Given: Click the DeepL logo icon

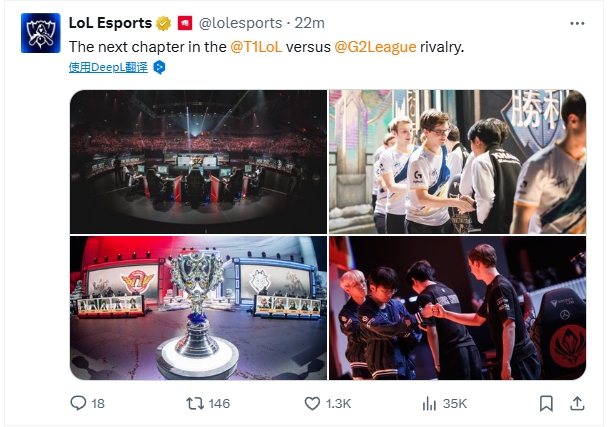Looking at the screenshot, I should (159, 68).
